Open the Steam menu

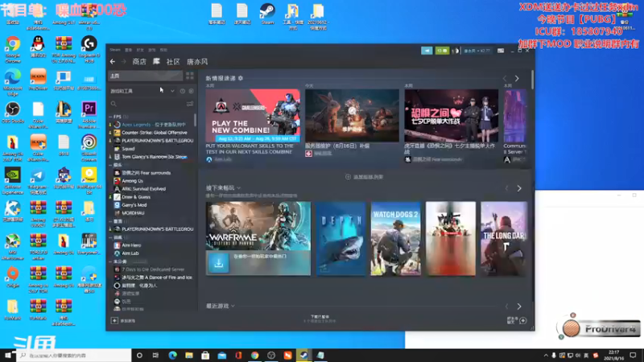click(x=115, y=50)
